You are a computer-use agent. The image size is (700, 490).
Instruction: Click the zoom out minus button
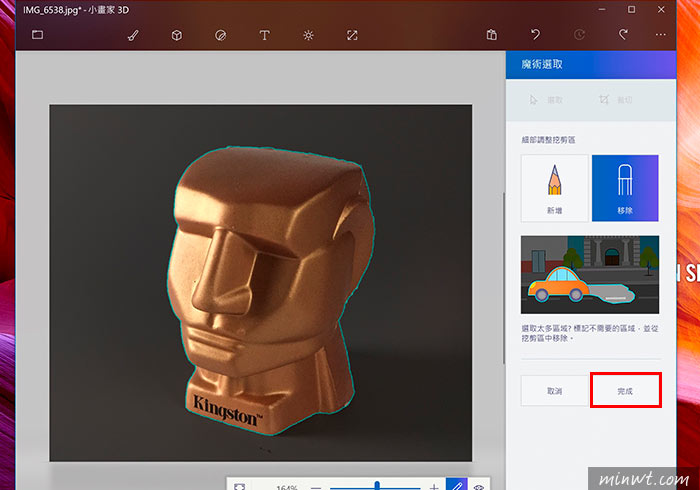click(316, 487)
